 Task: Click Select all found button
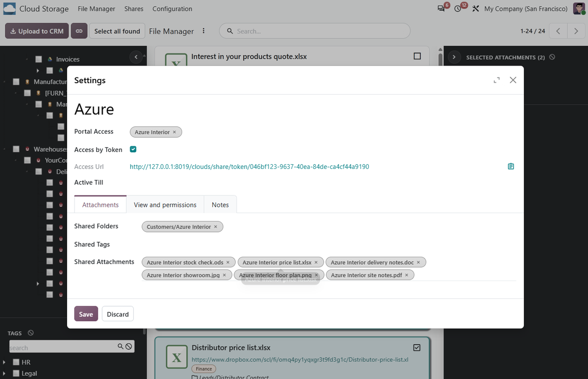coord(117,31)
